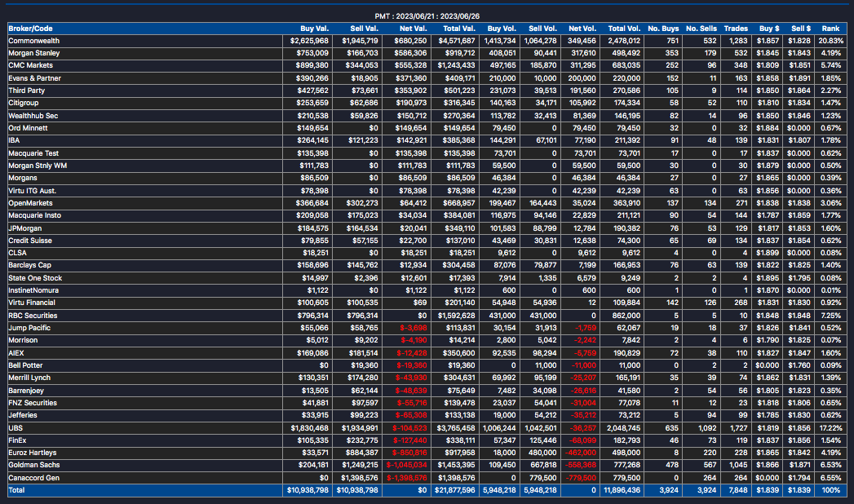
Task: Select the Merrill Lynch broker name
Action: (x=29, y=378)
